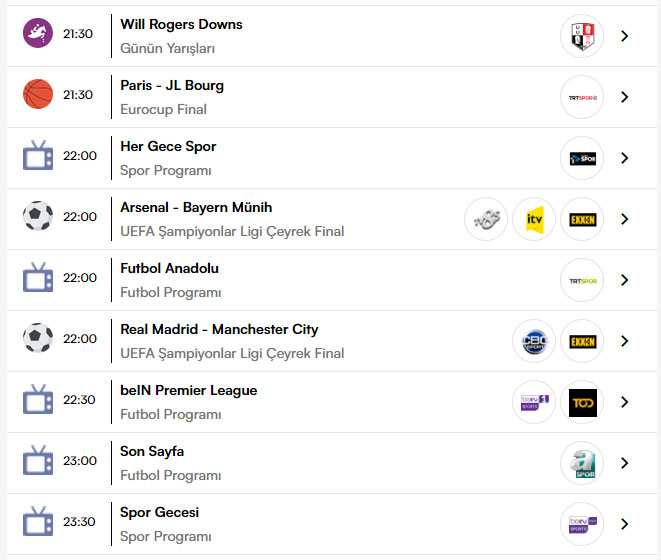Open the beIN Premier League program title
Image resolution: width=661 pixels, height=560 pixels.
coord(188,390)
